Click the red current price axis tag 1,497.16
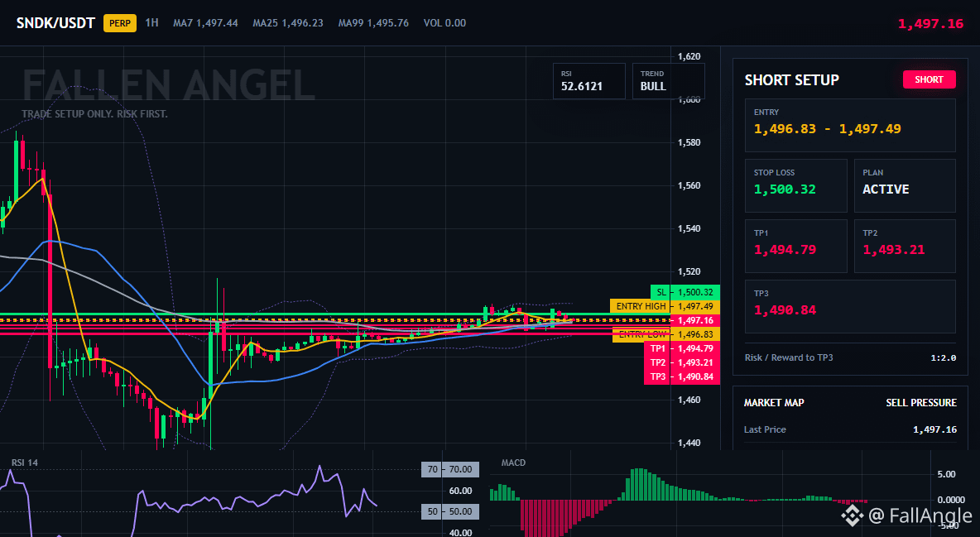The width and height of the screenshot is (980, 537). [695, 321]
